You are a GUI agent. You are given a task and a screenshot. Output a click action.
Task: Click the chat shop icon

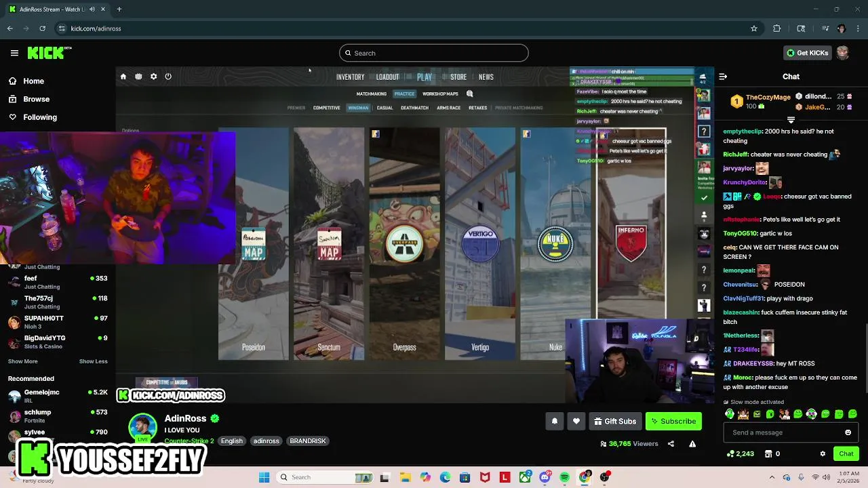(x=768, y=453)
